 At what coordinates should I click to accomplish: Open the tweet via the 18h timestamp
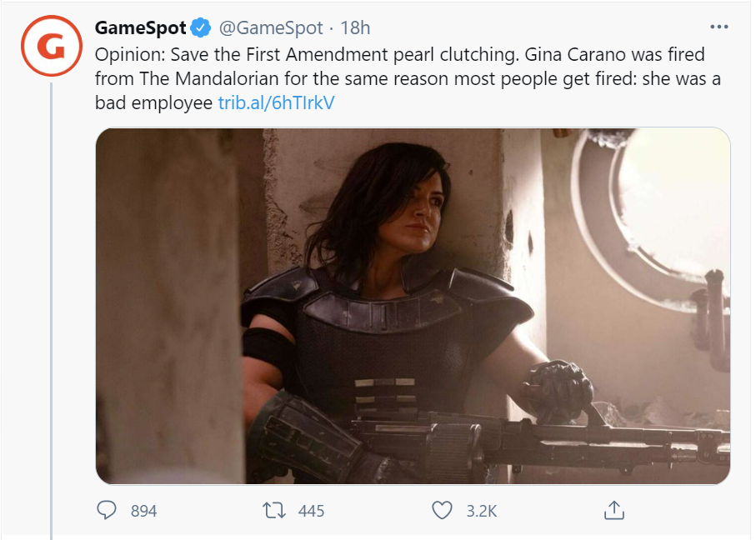coord(355,28)
